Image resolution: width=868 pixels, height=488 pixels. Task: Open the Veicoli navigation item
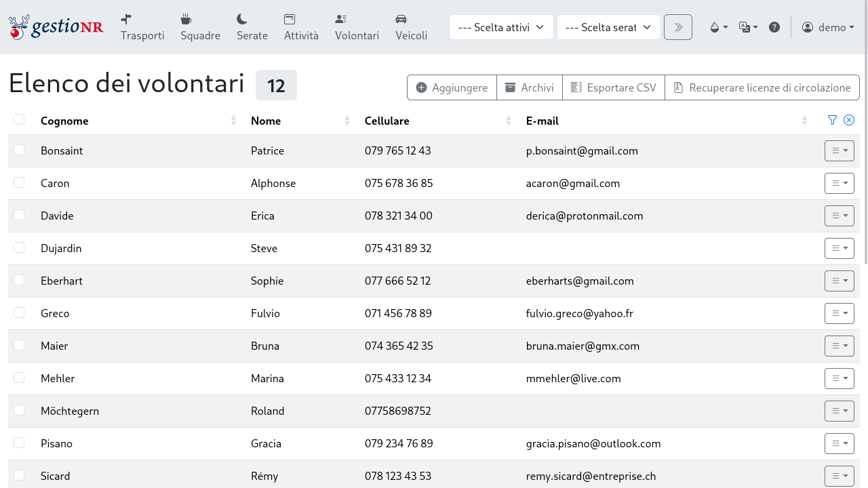pyautogui.click(x=411, y=27)
